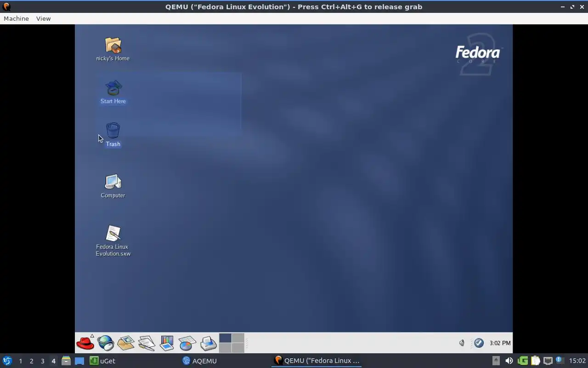Open the host application menu button

pos(7,361)
